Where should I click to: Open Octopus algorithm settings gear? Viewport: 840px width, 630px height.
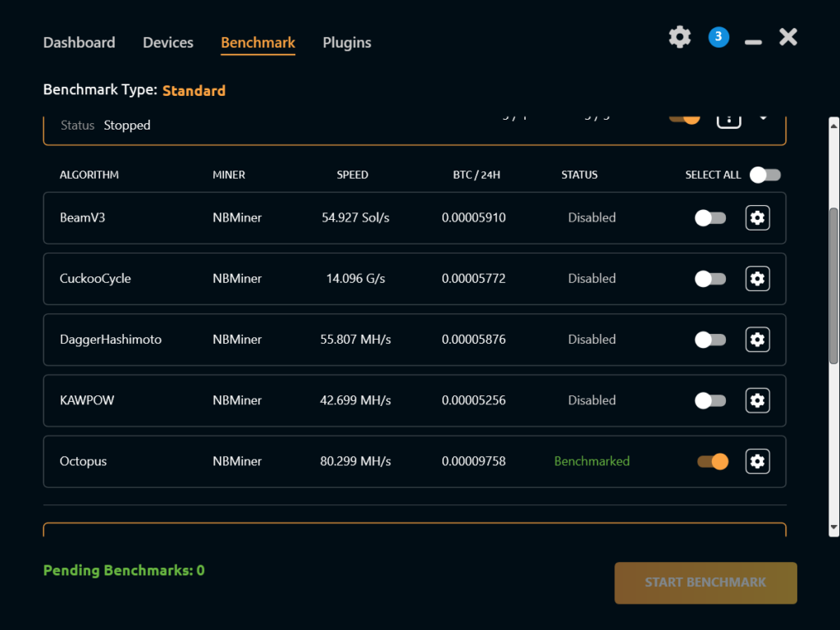click(757, 461)
